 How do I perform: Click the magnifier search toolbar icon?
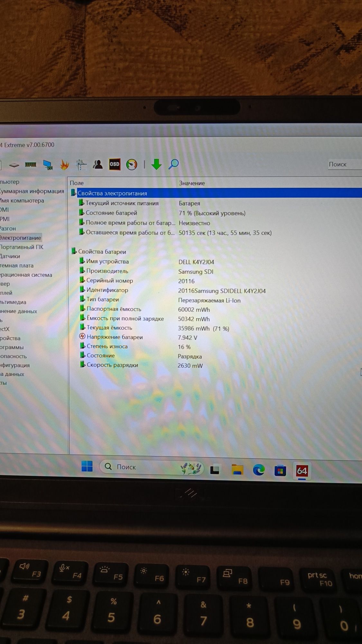tap(173, 164)
